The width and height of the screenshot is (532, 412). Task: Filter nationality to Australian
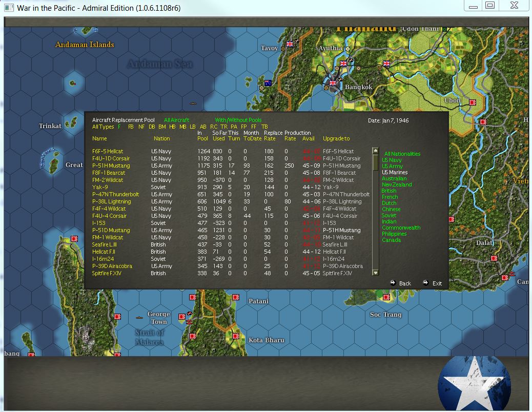pyautogui.click(x=394, y=178)
